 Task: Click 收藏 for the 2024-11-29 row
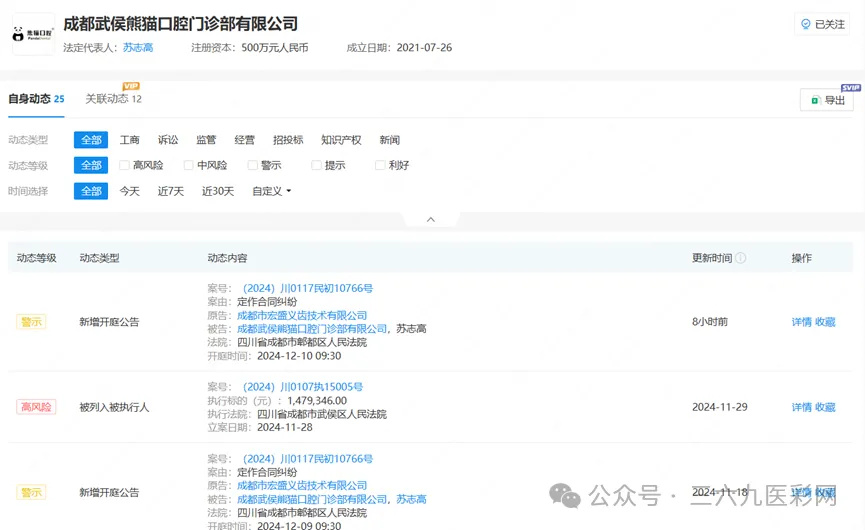[825, 408]
